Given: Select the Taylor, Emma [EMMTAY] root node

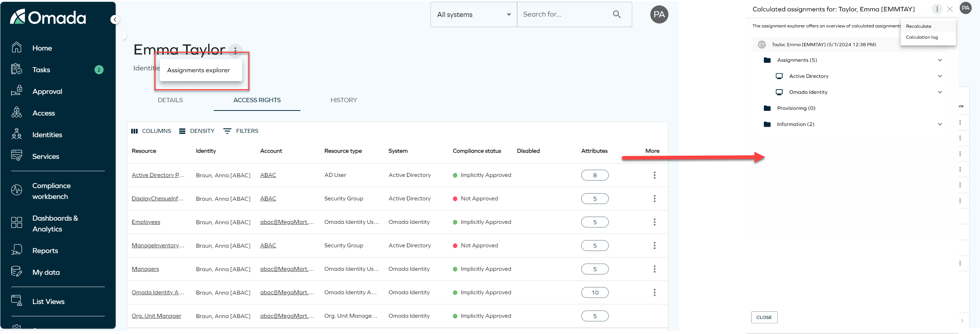Looking at the screenshot, I should click(823, 44).
